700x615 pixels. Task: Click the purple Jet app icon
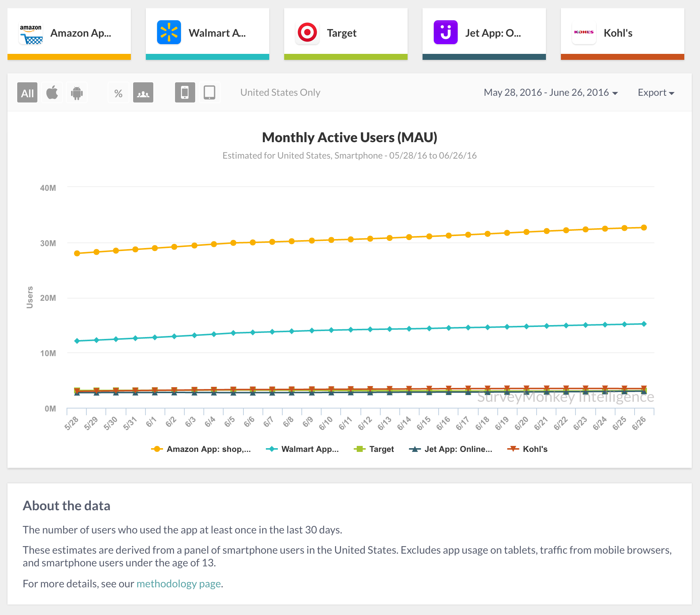pos(446,33)
